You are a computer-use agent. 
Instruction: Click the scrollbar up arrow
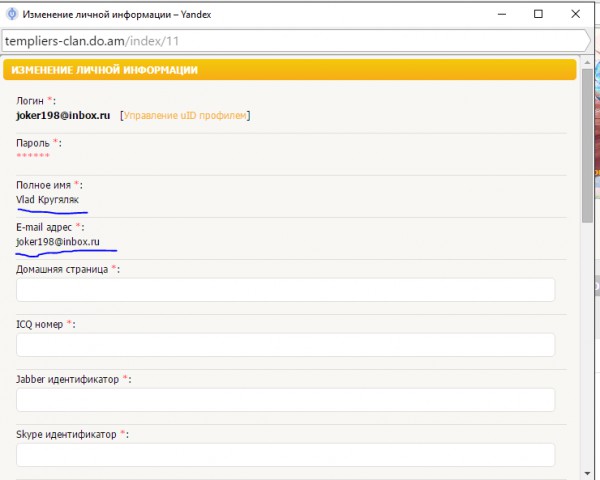[x=587, y=62]
